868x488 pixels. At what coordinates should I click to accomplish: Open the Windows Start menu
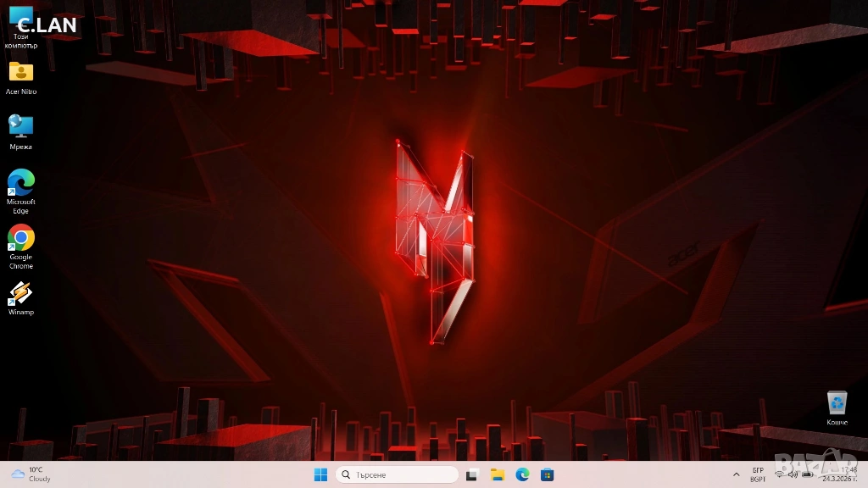pyautogui.click(x=320, y=474)
